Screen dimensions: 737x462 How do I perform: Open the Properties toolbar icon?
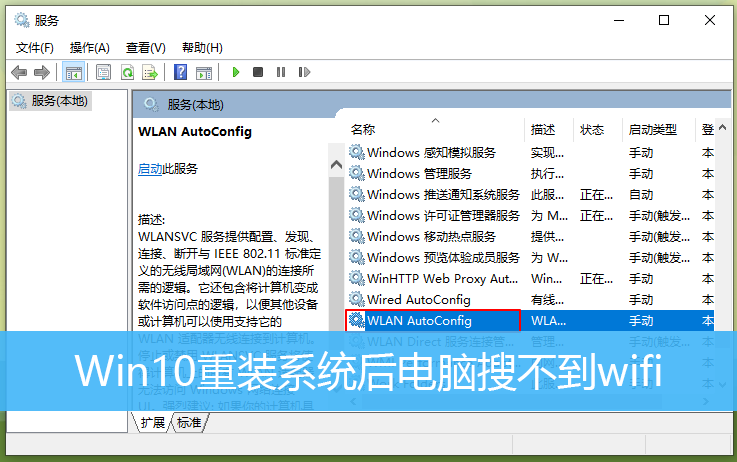click(x=103, y=72)
